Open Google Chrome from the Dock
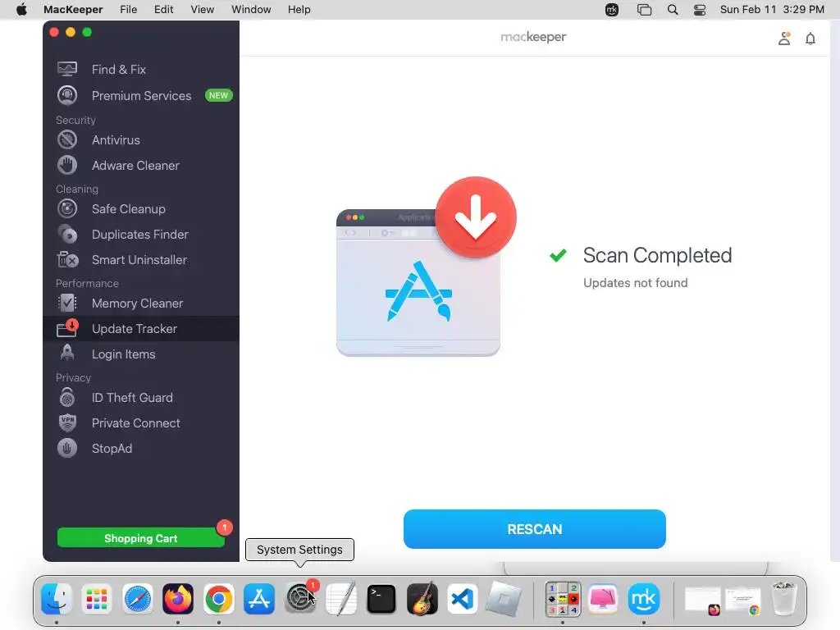This screenshot has height=630, width=840. pos(218,598)
